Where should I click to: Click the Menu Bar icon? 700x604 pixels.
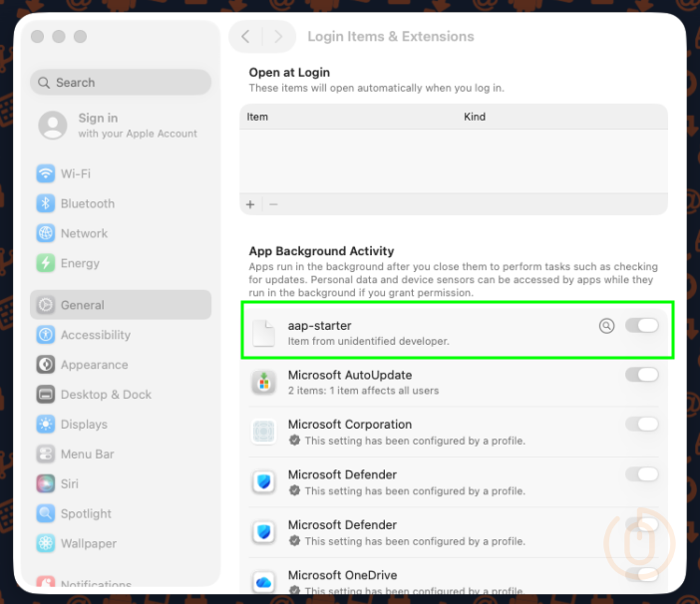pos(46,454)
